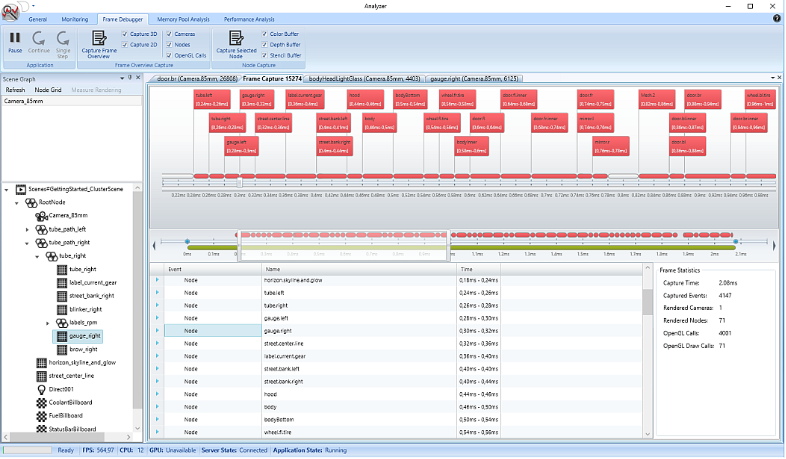Select the Camera_85mm node icon in tree
786x459 pixels.
(42, 216)
